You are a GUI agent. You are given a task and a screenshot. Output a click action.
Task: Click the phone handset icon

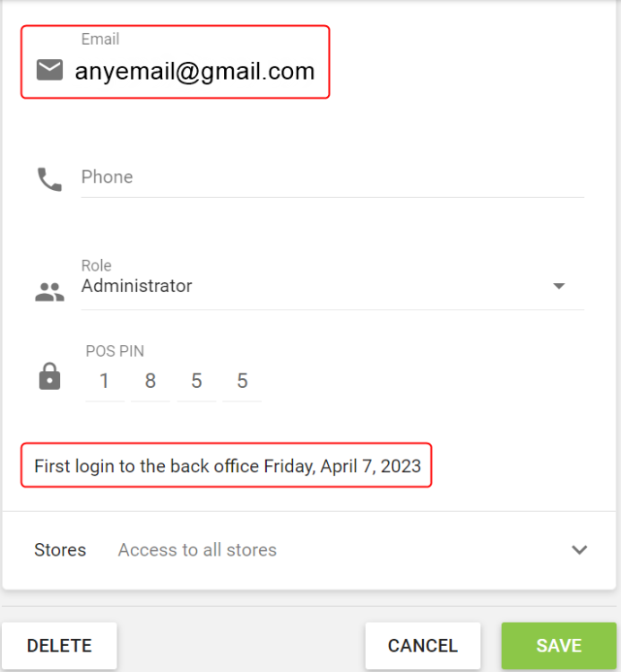pos(49,179)
